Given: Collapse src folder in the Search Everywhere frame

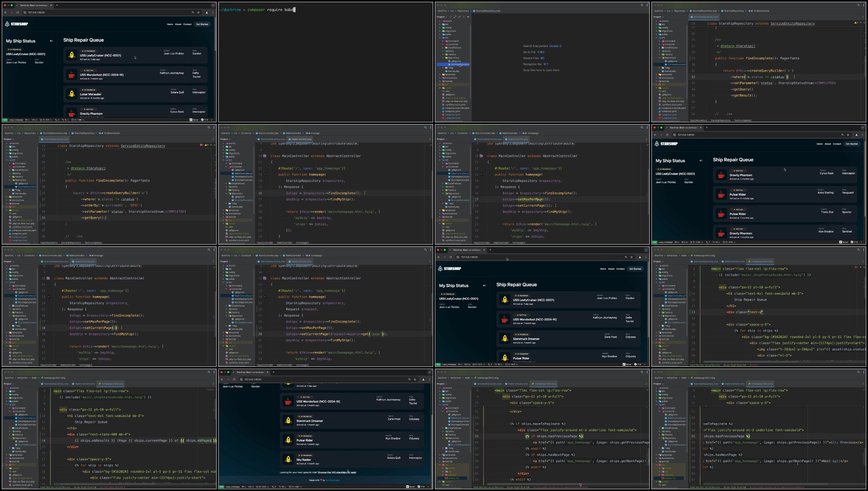Looking at the screenshot, I should (x=440, y=38).
